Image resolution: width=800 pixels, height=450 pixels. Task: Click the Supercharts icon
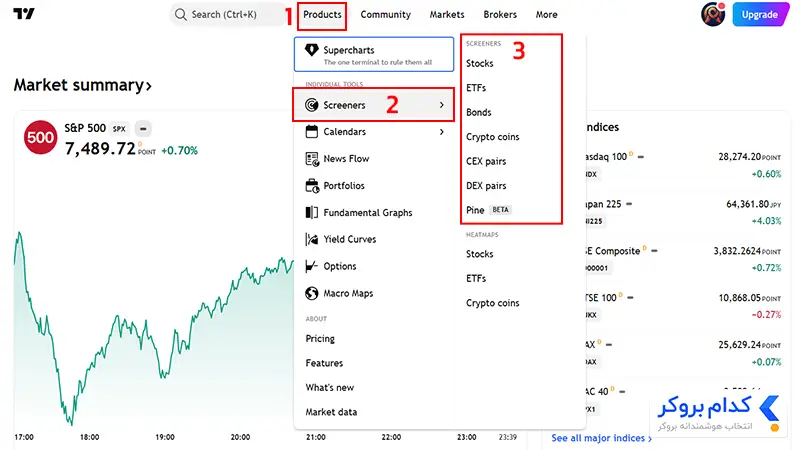(x=311, y=50)
